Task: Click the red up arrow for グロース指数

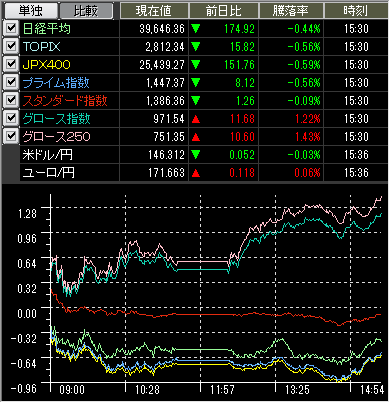Action: coord(196,119)
